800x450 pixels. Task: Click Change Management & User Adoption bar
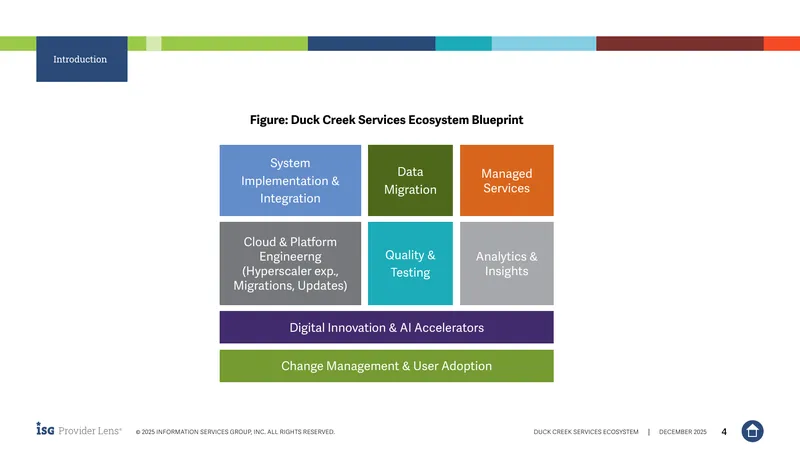pyautogui.click(x=387, y=366)
